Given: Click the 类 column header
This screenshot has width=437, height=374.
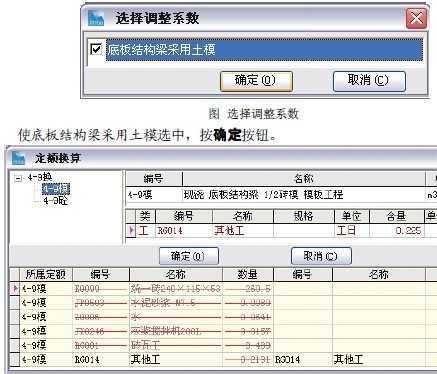Looking at the screenshot, I should click(145, 216).
